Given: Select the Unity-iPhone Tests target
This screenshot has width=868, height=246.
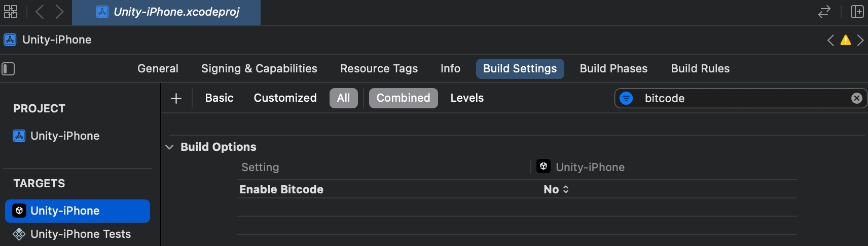Looking at the screenshot, I should click(80, 234).
